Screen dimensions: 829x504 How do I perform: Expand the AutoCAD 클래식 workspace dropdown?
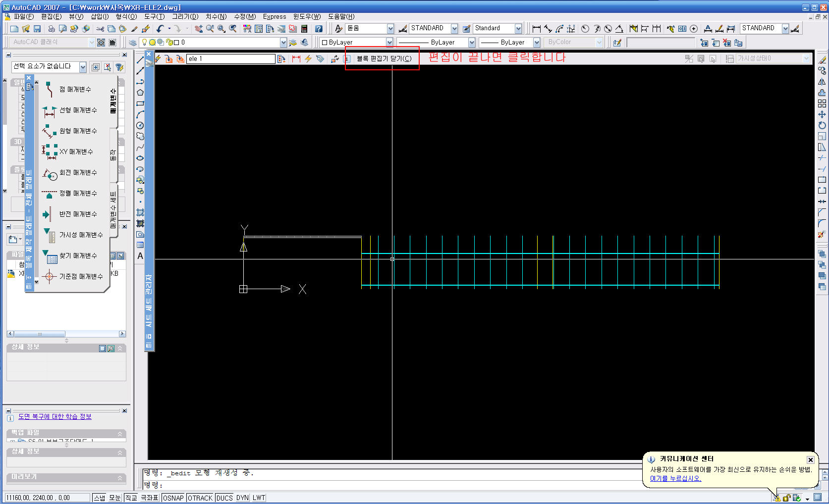91,43
